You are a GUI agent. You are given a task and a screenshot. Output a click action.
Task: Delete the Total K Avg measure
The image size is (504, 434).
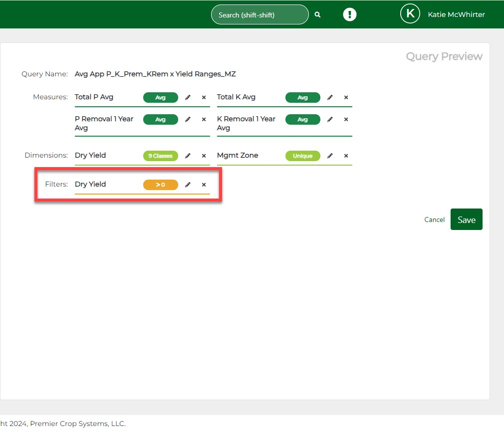(x=346, y=98)
